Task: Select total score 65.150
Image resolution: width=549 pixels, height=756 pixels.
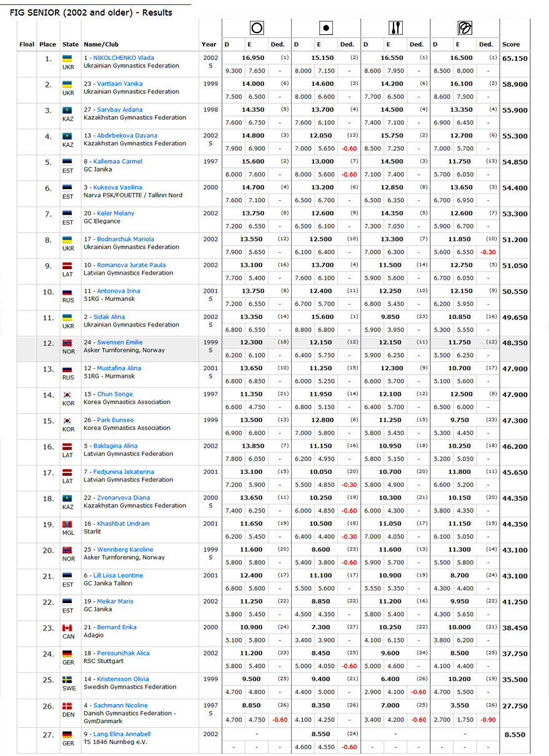Action: click(x=515, y=58)
